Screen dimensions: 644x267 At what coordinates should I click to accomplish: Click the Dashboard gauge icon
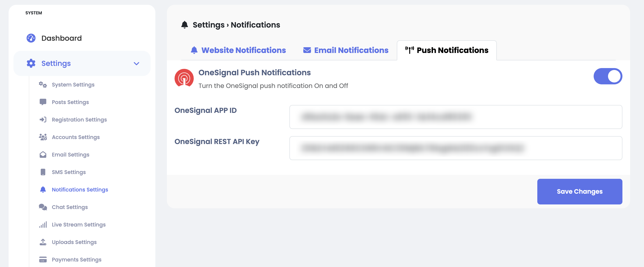(x=31, y=38)
